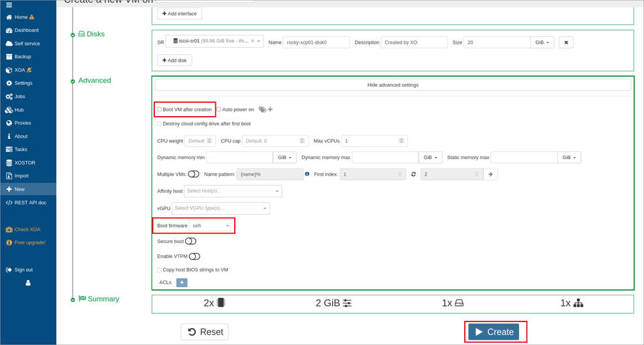Image resolution: width=644 pixels, height=345 pixels.
Task: Open Self service menu item
Action: 27,44
